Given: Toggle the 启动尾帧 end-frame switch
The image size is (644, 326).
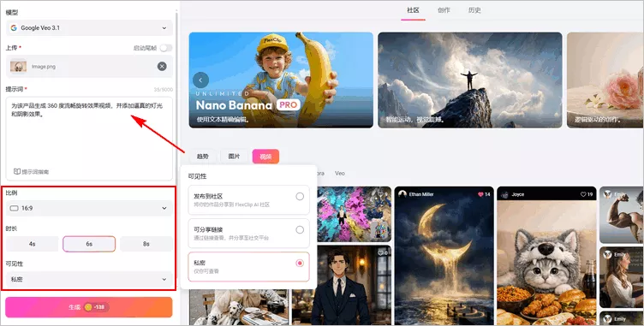Looking at the screenshot, I should (166, 48).
